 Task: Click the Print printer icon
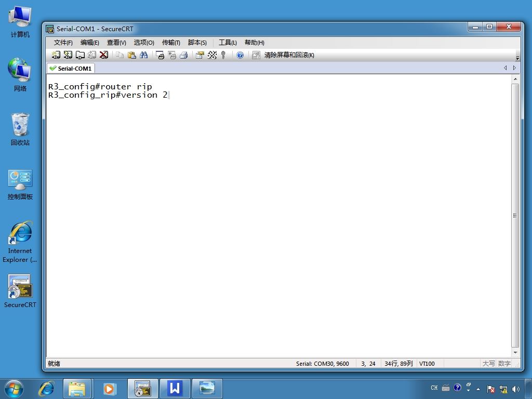(184, 55)
